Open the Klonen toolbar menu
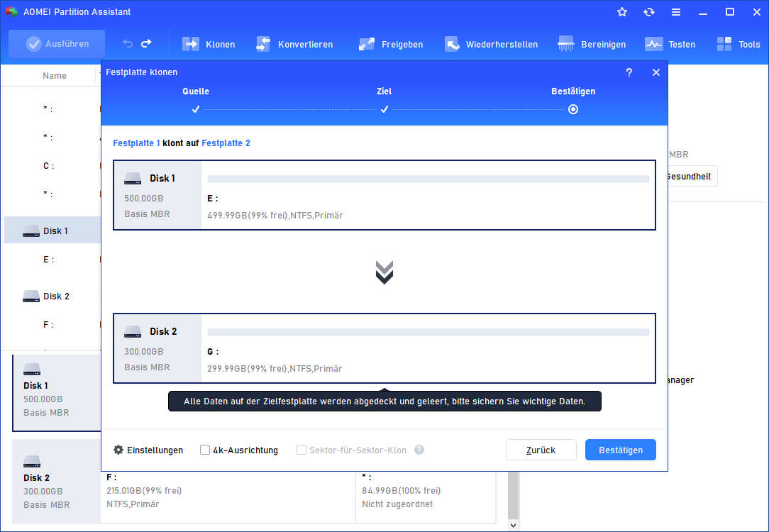 209,44
